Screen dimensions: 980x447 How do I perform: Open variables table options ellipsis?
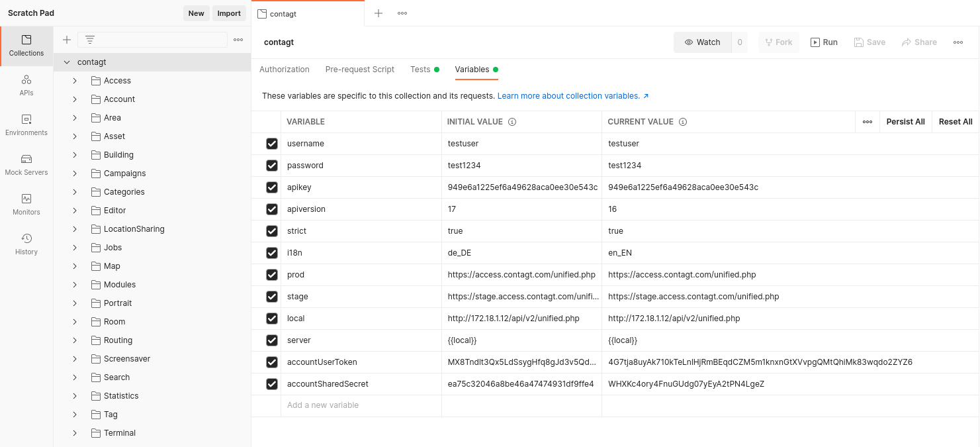click(868, 122)
